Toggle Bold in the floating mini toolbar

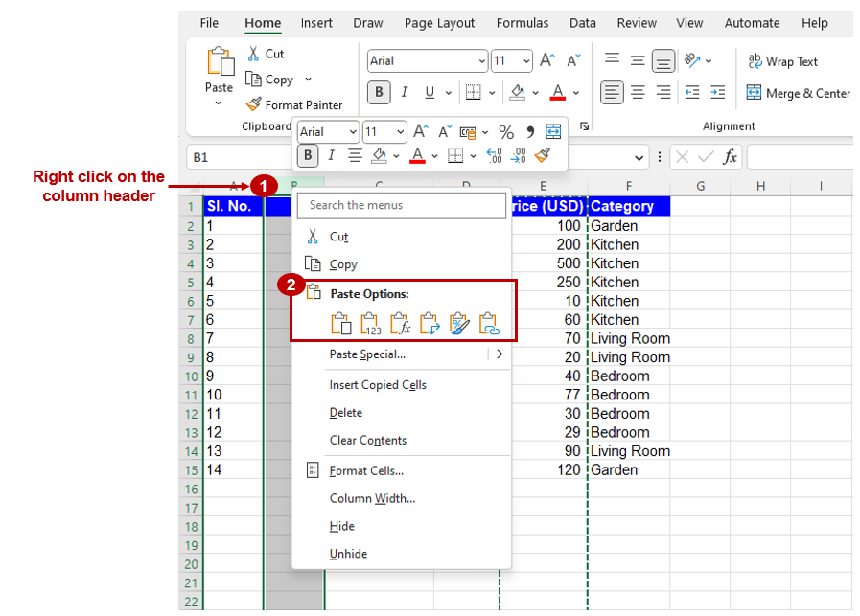[x=308, y=155]
